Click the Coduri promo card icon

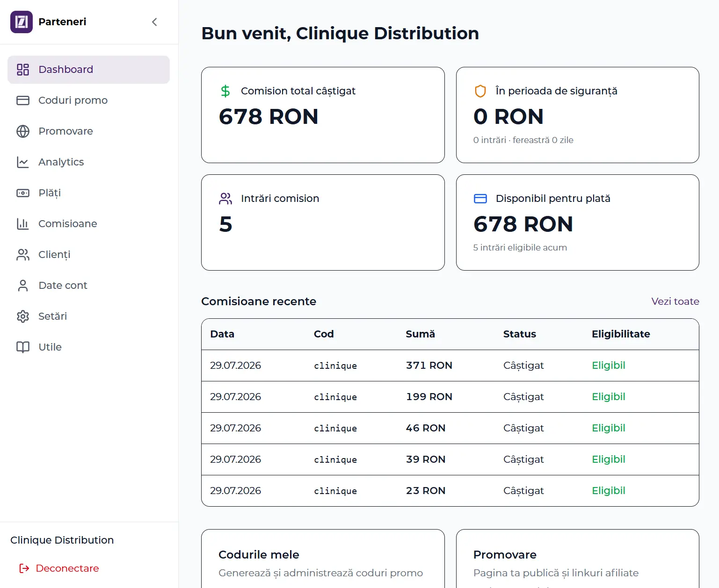point(23,100)
